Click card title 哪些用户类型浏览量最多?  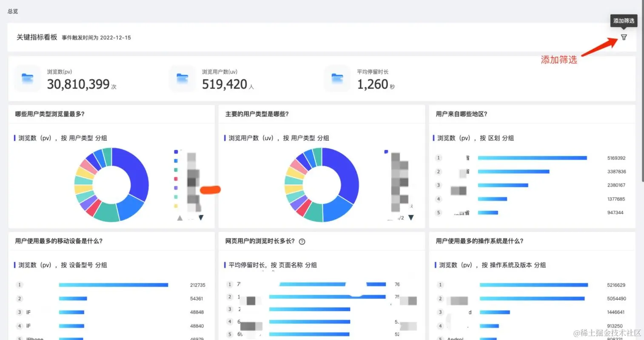pyautogui.click(x=50, y=114)
